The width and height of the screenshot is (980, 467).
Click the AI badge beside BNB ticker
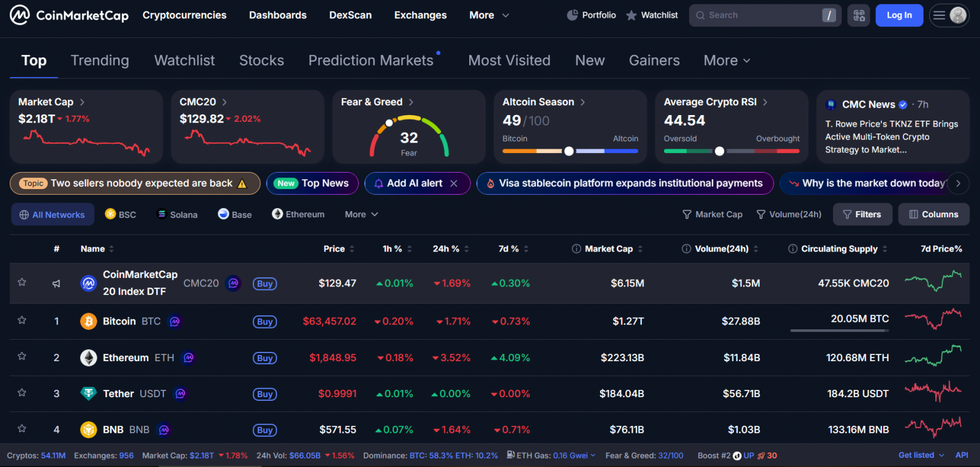click(x=164, y=430)
